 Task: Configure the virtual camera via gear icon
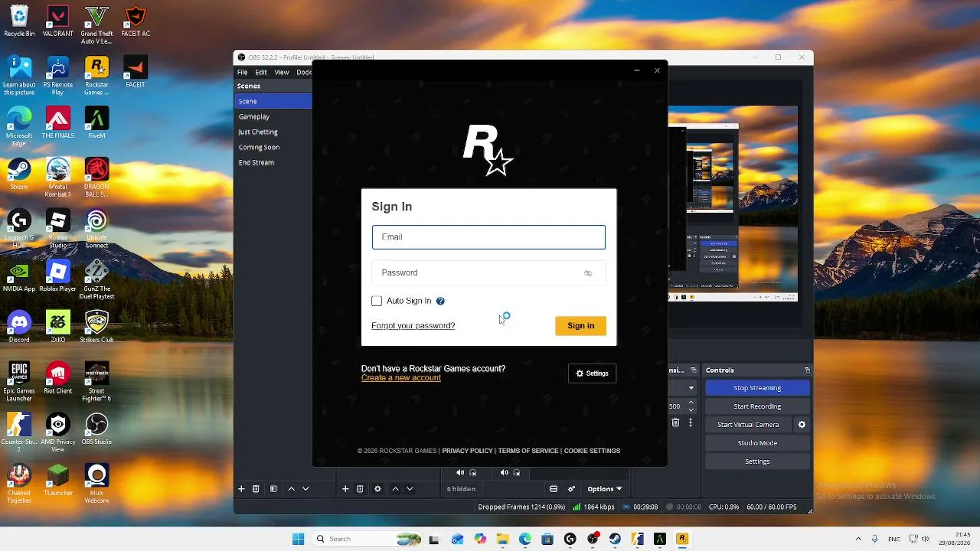pyautogui.click(x=802, y=425)
